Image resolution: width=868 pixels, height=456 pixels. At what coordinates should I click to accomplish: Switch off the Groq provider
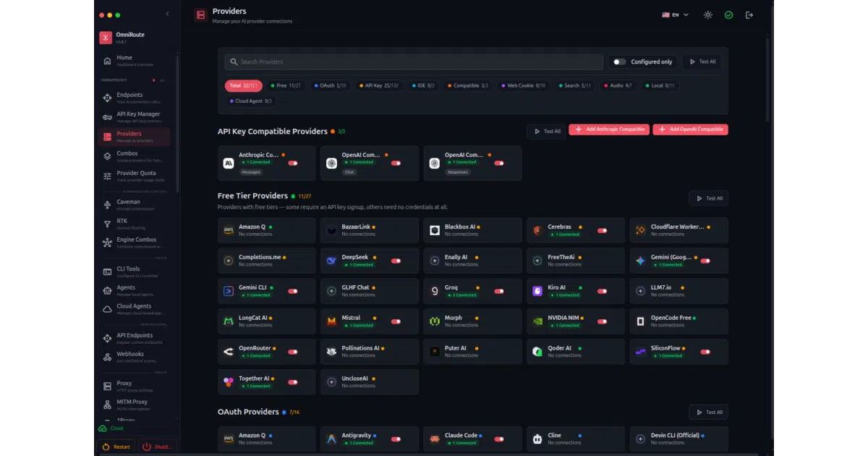click(x=499, y=291)
